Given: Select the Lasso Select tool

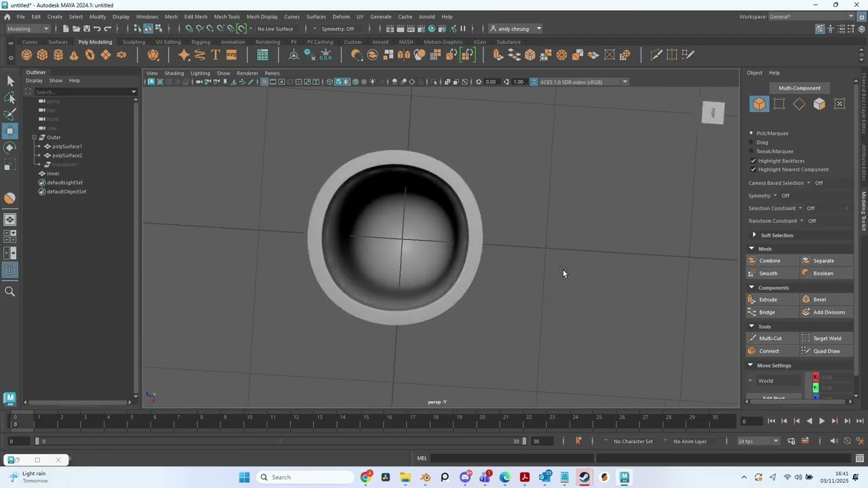Looking at the screenshot, I should tap(10, 98).
